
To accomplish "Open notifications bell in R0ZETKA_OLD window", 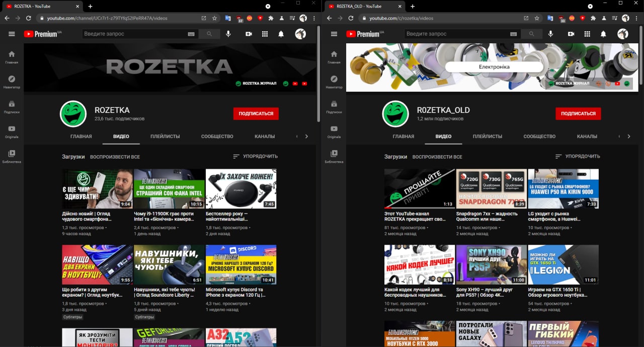I will (x=604, y=34).
